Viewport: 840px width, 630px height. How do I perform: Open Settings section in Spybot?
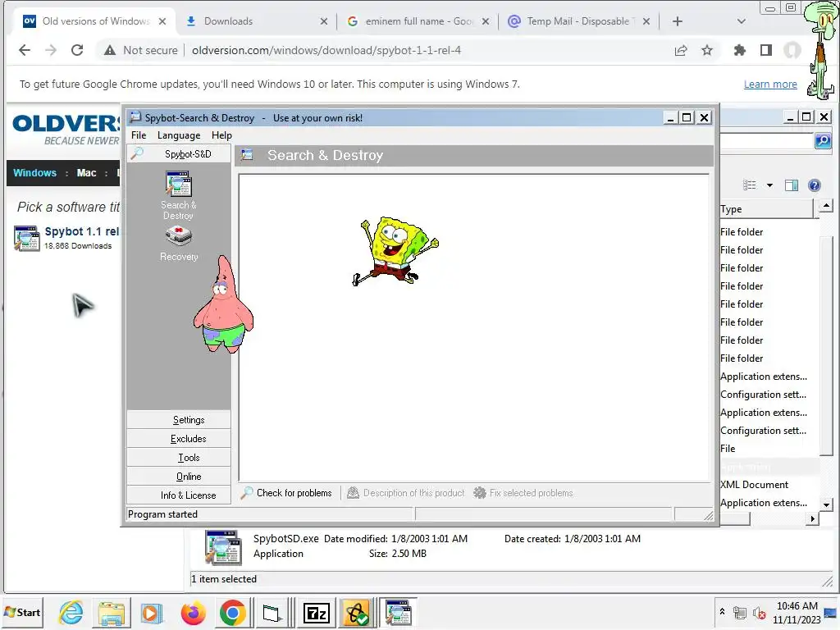179,419
